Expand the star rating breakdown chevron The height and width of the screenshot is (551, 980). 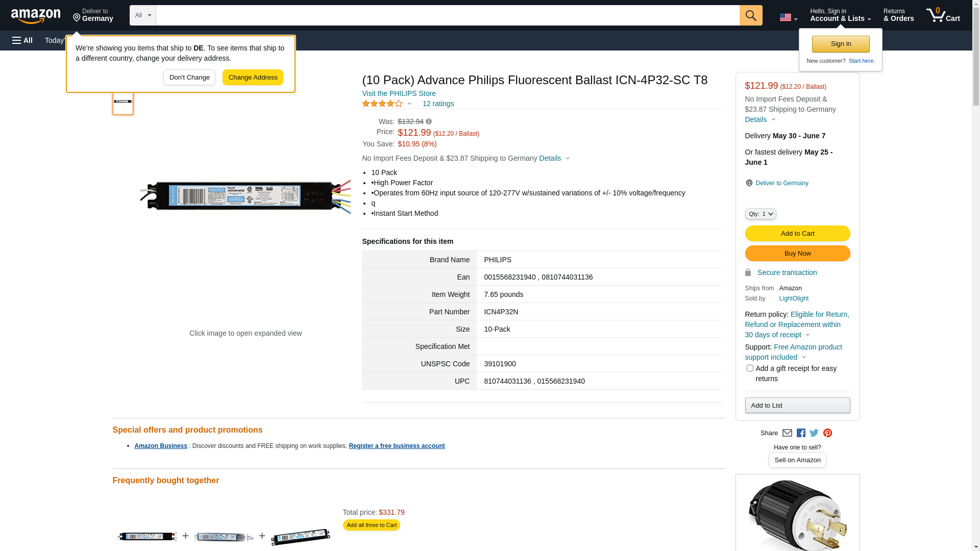[409, 104]
